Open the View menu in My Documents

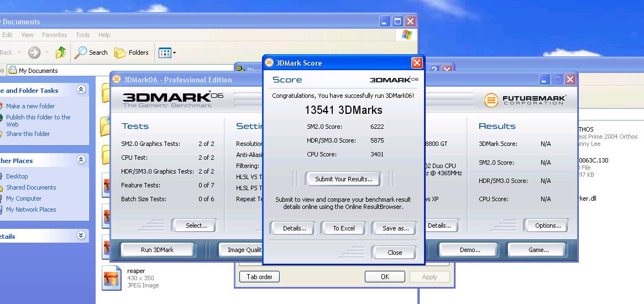coord(27,35)
